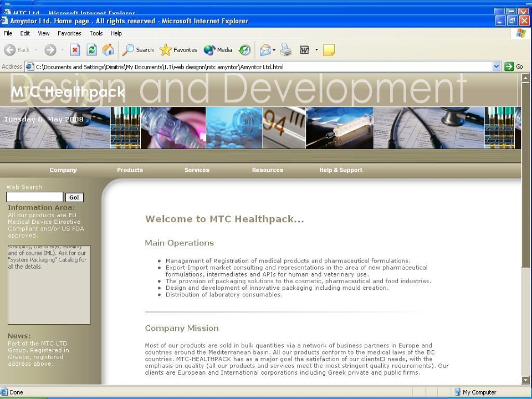Viewport: 532px width, 399px height.
Task: Refresh the page with the green arrows icon
Action: [x=91, y=50]
